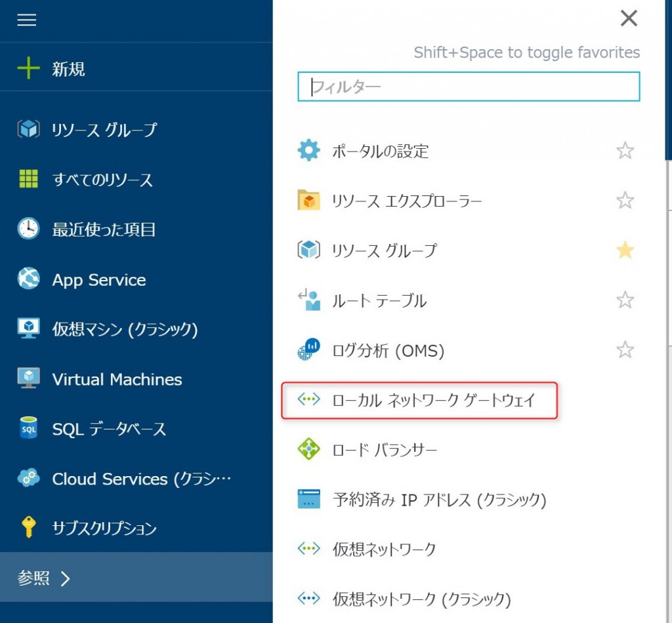This screenshot has height=623, width=672.
Task: Click into the フィルター search field
Action: [x=469, y=87]
